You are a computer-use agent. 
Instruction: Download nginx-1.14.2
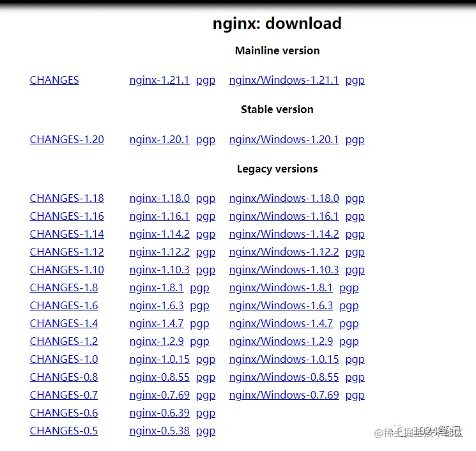[x=159, y=234]
